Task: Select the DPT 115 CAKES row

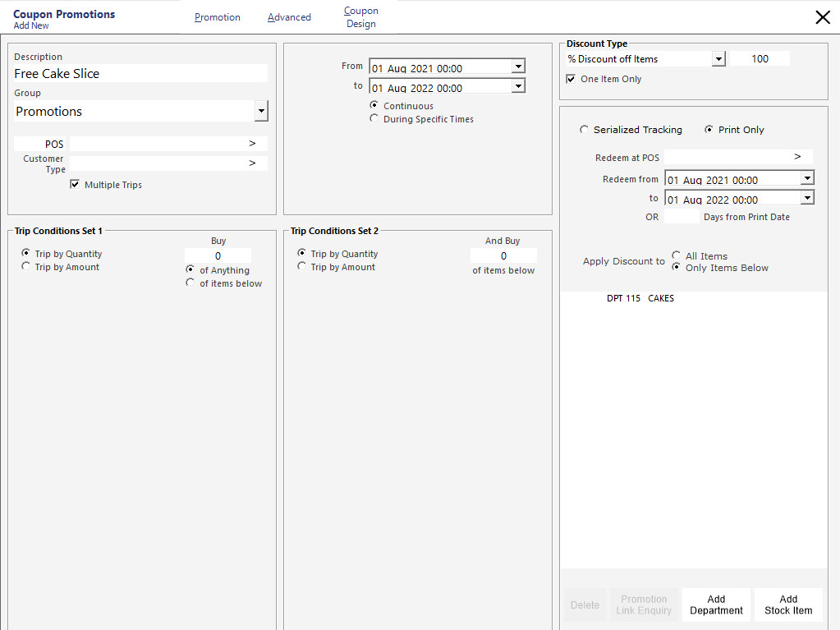Action: coord(693,298)
